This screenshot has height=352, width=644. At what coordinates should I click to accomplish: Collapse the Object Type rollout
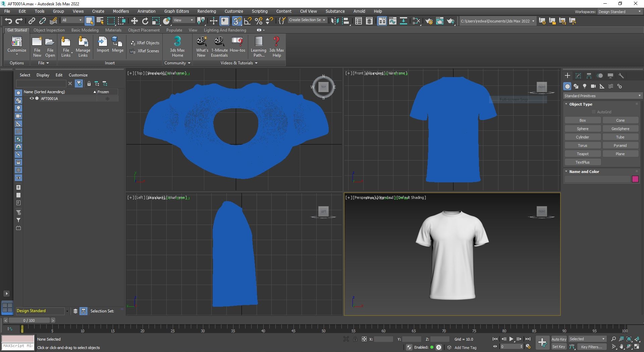tap(580, 104)
